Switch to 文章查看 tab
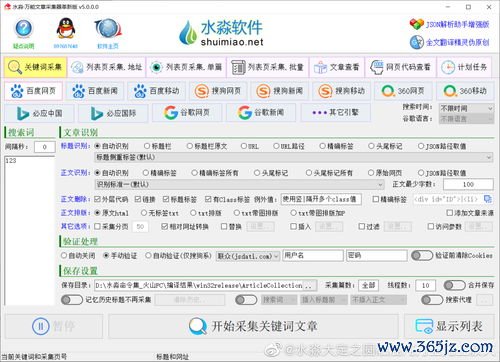 click(x=337, y=67)
